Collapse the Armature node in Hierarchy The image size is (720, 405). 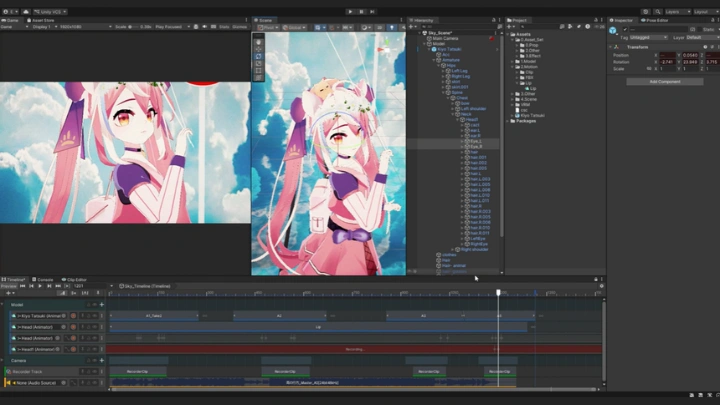point(434,60)
